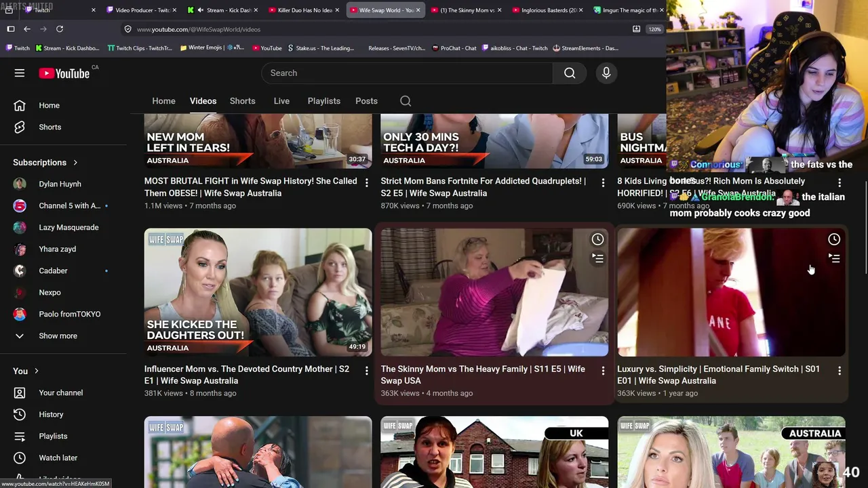Play the Luxury vs. Simplicity video thumbnail

pyautogui.click(x=731, y=292)
